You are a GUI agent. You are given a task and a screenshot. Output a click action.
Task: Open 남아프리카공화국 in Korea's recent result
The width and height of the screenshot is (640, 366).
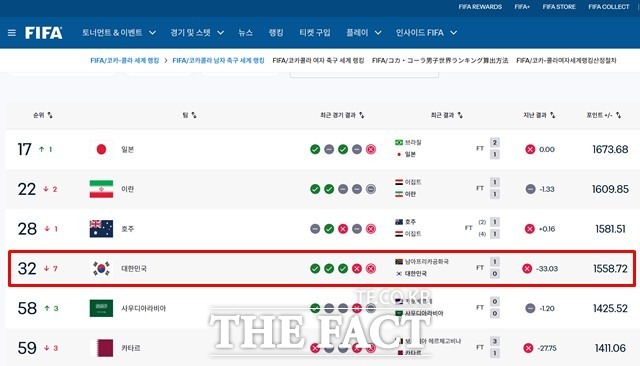427,262
